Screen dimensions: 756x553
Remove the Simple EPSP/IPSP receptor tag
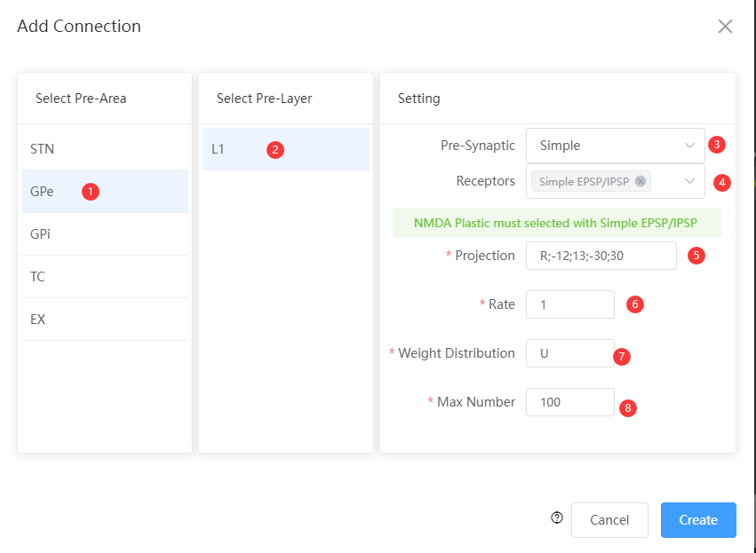tap(641, 181)
